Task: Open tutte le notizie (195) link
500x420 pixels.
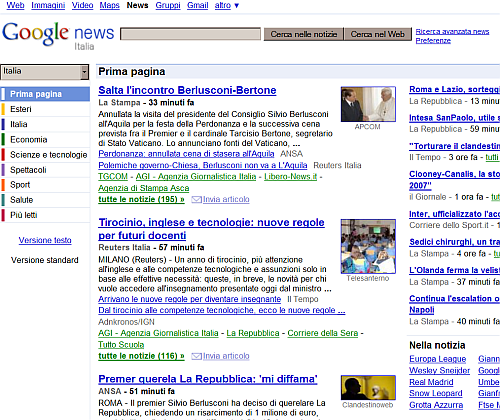Action: 141,199
